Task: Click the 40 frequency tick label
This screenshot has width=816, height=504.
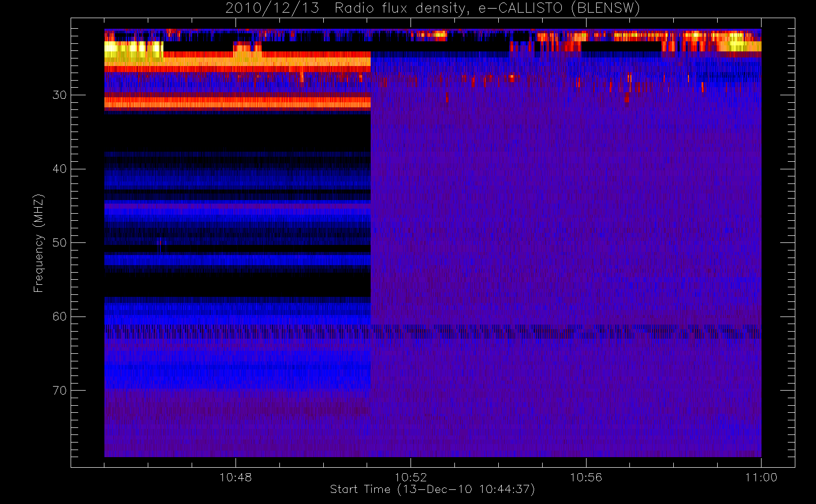Action: coord(60,169)
